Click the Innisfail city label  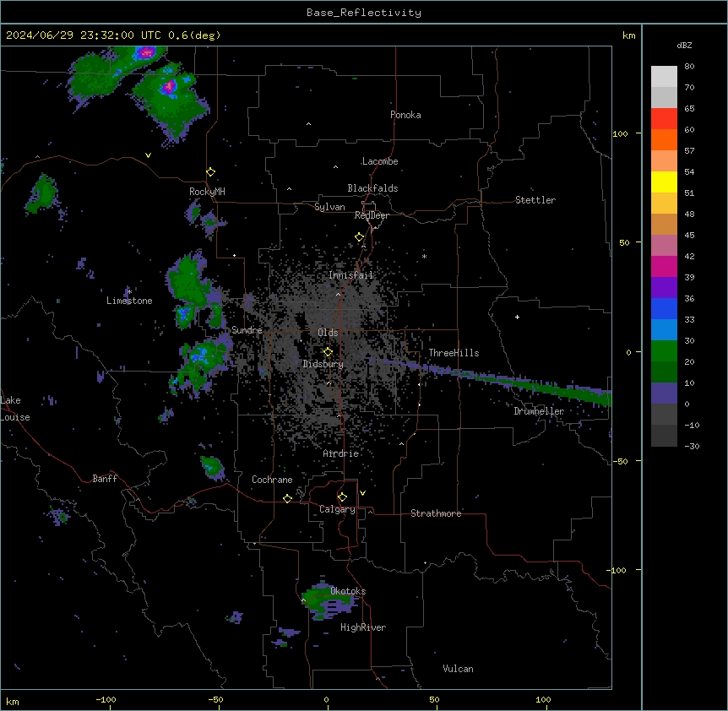pos(350,275)
